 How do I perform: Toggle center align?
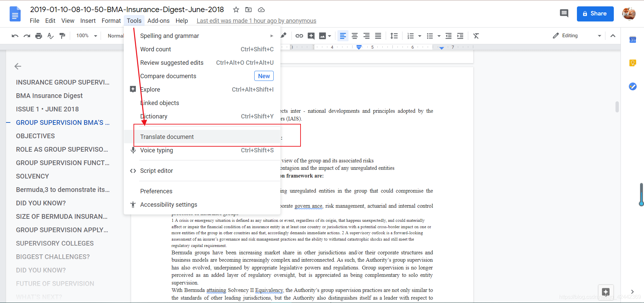click(x=355, y=36)
